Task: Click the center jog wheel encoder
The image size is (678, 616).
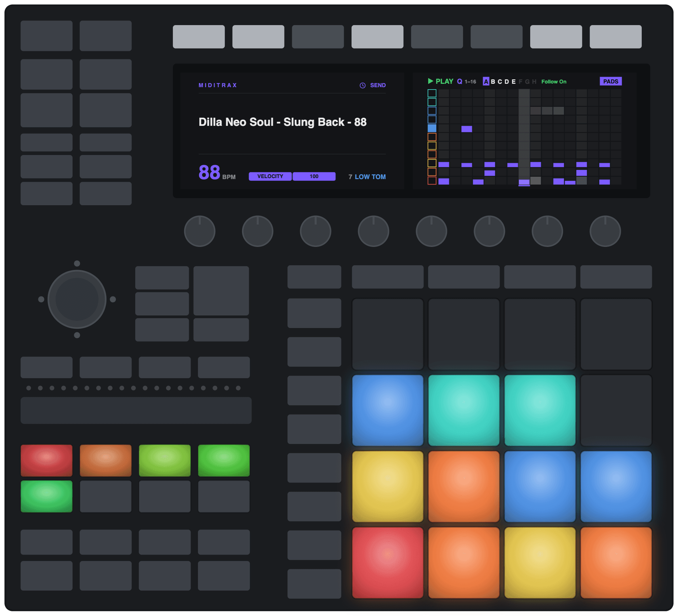Action: (77, 299)
